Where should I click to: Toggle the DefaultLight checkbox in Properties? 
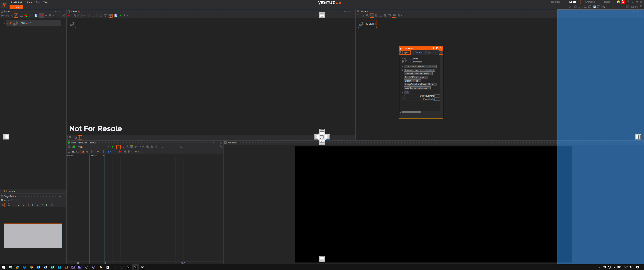coord(402,99)
